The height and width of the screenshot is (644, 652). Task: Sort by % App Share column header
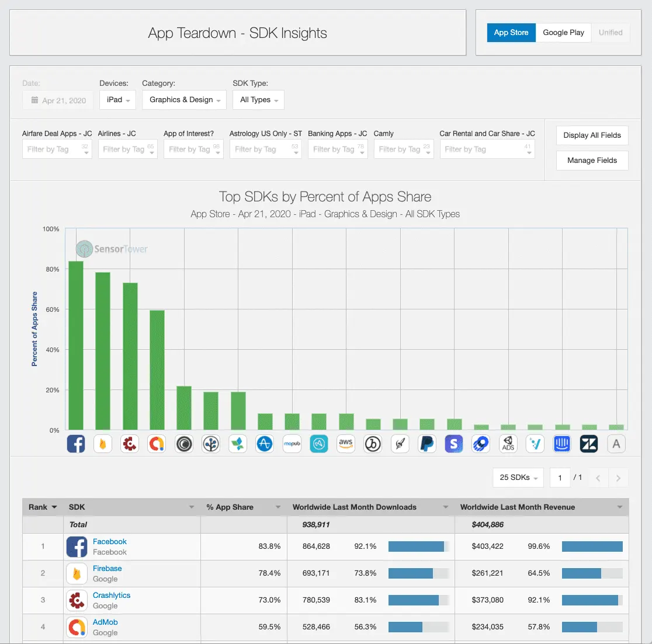(244, 507)
